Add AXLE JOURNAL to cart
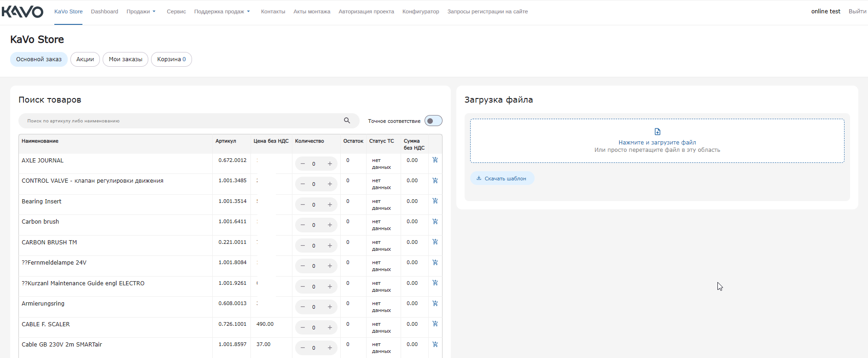Screen dimensions: 868x358 [x=435, y=160]
